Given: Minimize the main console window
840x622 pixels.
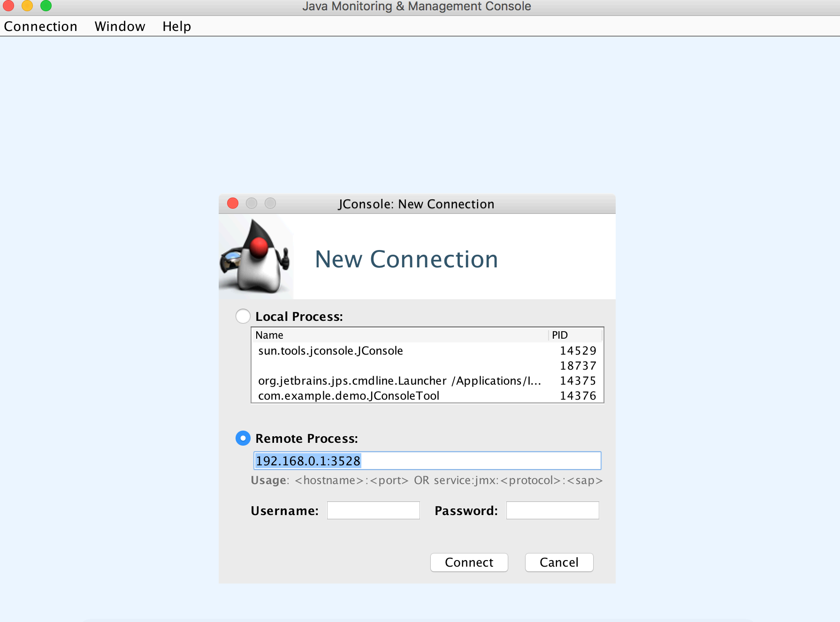Looking at the screenshot, I should [x=27, y=6].
